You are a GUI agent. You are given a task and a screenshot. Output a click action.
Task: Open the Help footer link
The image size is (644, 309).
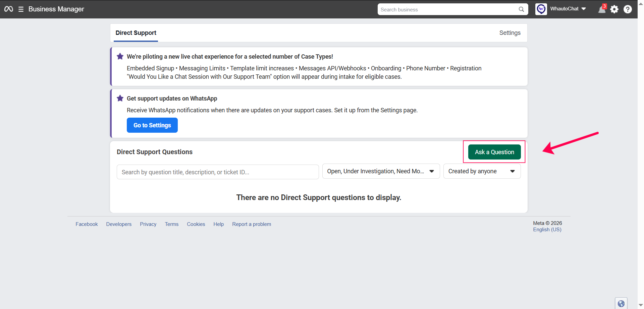(219, 224)
